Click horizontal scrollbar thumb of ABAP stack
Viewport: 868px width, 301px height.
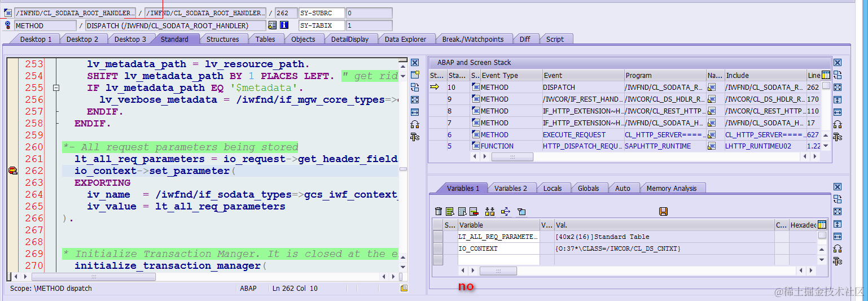click(x=511, y=156)
